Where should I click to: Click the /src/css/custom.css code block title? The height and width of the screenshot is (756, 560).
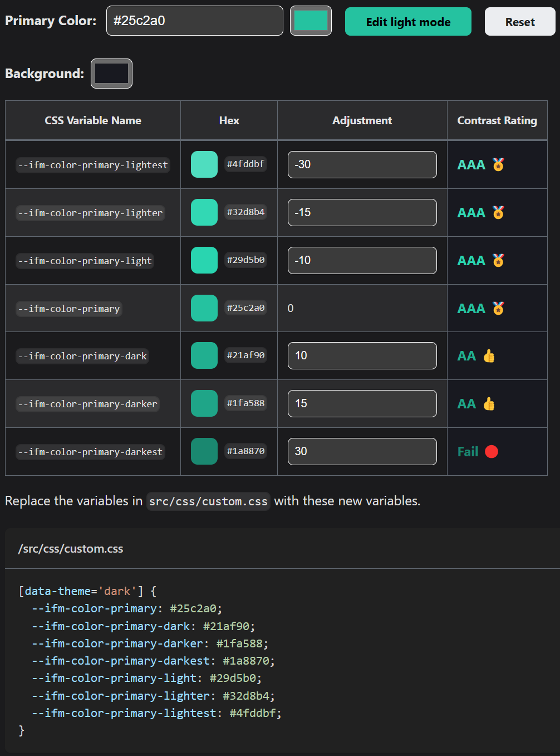pyautogui.click(x=71, y=549)
